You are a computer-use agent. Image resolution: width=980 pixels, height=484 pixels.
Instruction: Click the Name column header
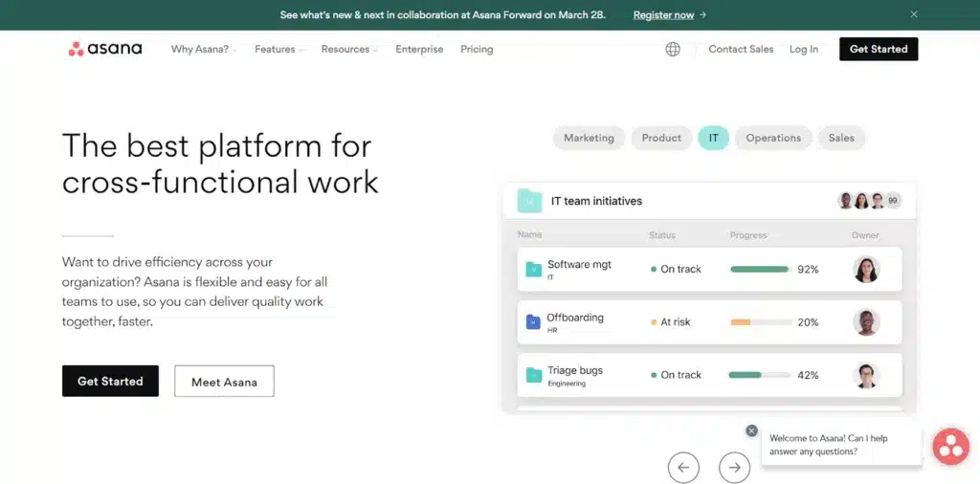tap(529, 234)
